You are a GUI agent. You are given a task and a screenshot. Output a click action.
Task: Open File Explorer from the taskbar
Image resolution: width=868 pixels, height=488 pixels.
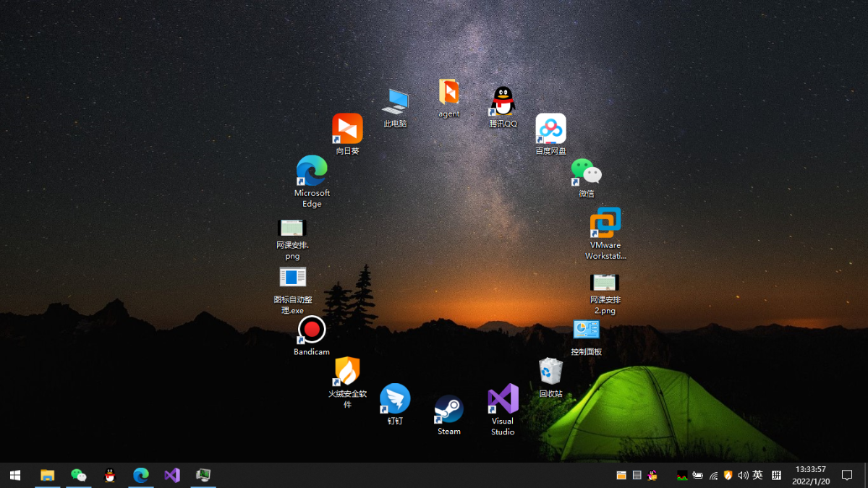(x=47, y=475)
